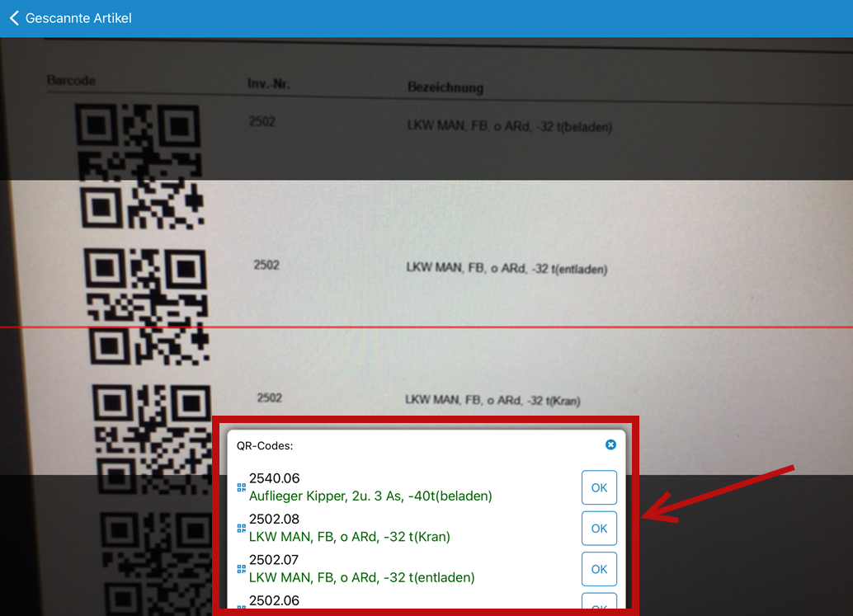Screen dimensions: 853x616
Task: Tap camera text LKW MAN, FB, o ARd, -32 t(beladen)
Action: (509, 126)
